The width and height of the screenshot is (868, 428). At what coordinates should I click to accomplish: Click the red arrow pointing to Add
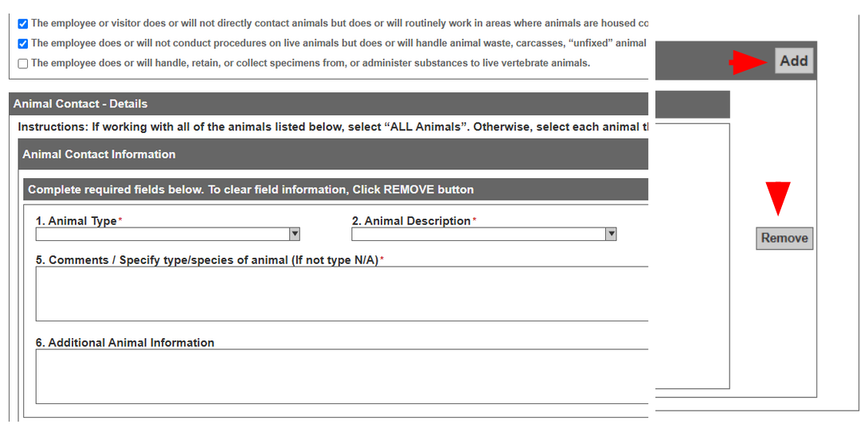(x=749, y=62)
